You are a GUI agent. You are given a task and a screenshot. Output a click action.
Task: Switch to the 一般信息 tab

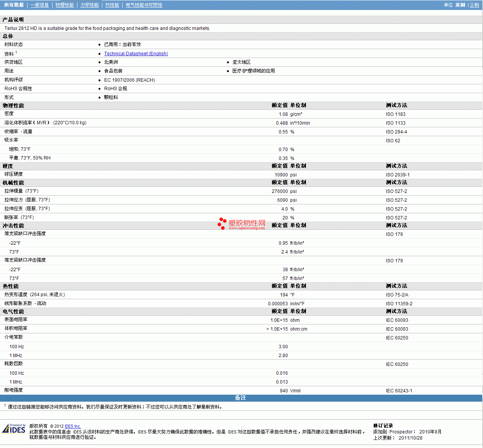(x=40, y=5)
